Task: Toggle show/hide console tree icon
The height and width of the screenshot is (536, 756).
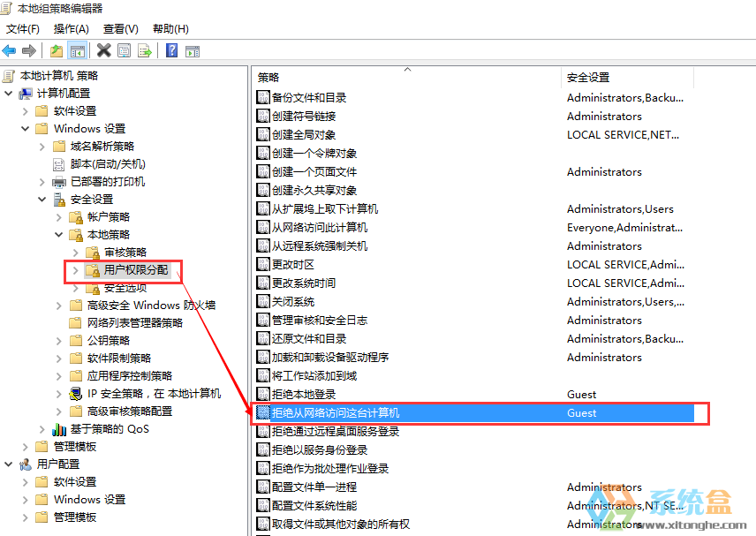Action: [77, 50]
